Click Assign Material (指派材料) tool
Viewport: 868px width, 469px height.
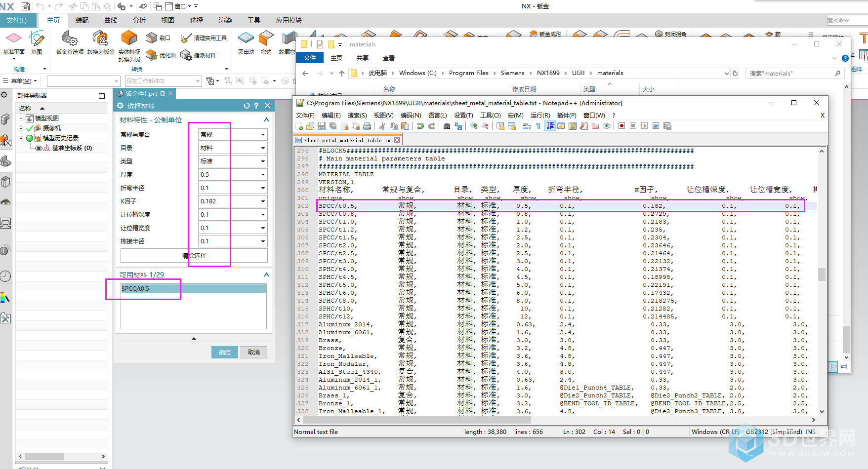coord(198,55)
